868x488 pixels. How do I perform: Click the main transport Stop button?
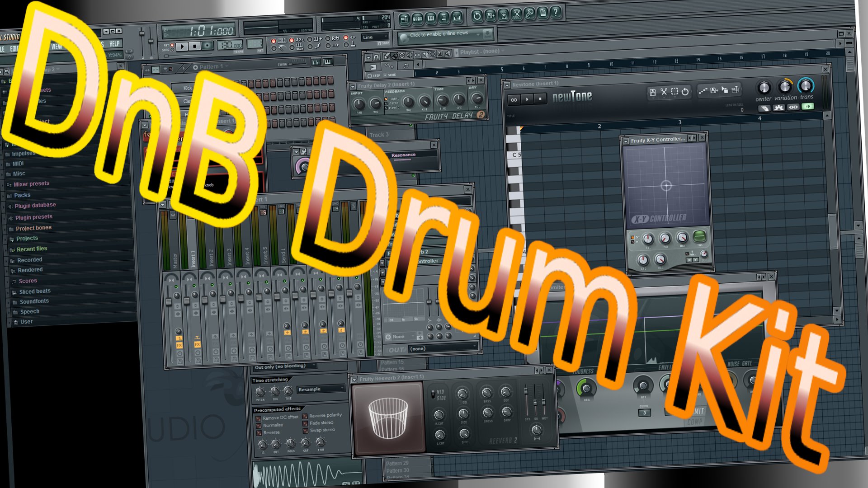tap(194, 46)
